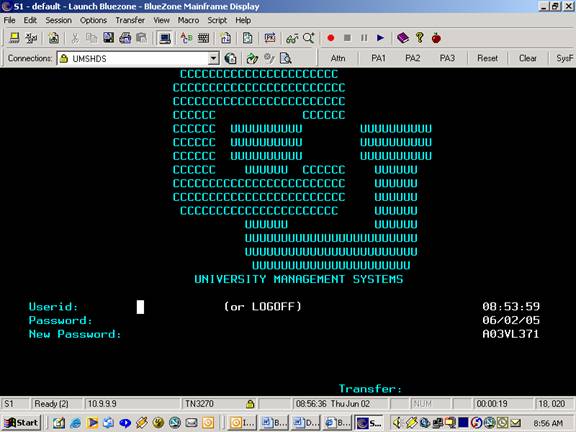Open the View menu
The image size is (576, 432).
[161, 20]
